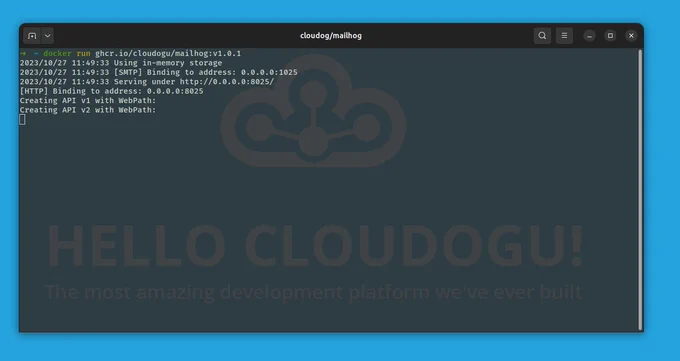Click the "Creating API v2 with WebPath" line
This screenshot has height=361, width=680.
(x=88, y=110)
